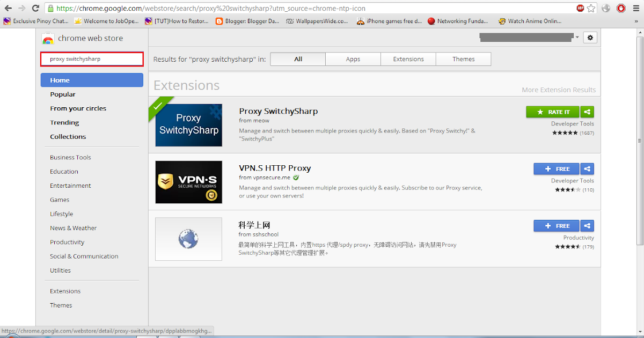Image resolution: width=644 pixels, height=338 pixels.
Task: Open More Extension Results link
Action: tap(559, 90)
